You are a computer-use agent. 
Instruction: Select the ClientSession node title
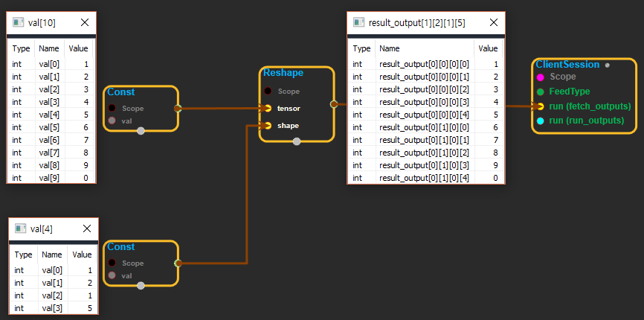coord(567,65)
